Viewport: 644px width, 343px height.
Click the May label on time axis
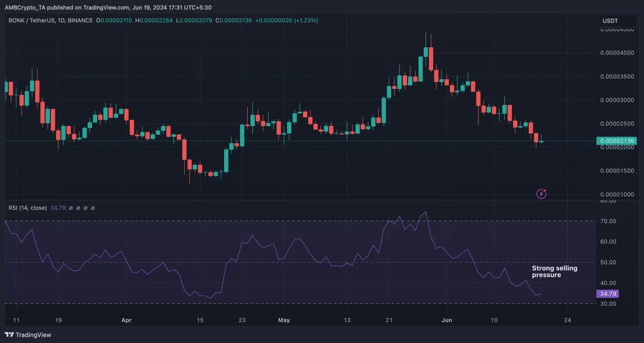284,320
